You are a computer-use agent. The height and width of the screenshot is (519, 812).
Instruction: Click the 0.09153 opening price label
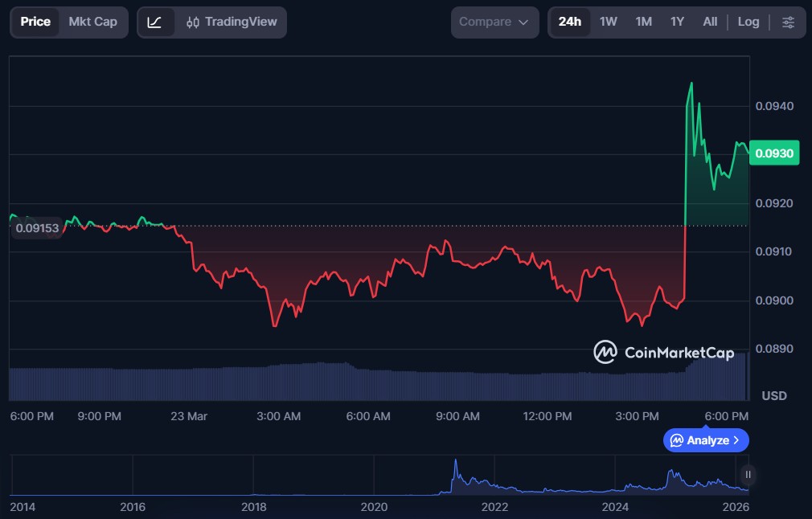(x=37, y=228)
